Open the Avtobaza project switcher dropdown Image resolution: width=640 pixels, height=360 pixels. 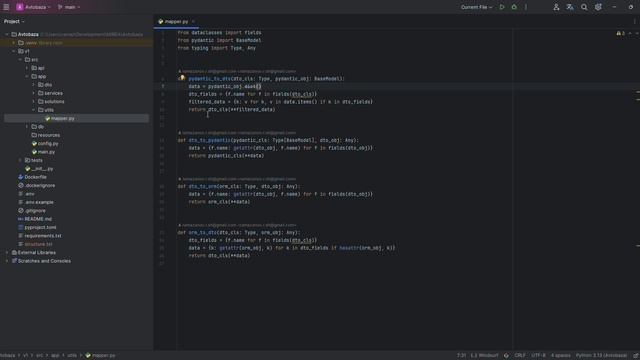33,7
